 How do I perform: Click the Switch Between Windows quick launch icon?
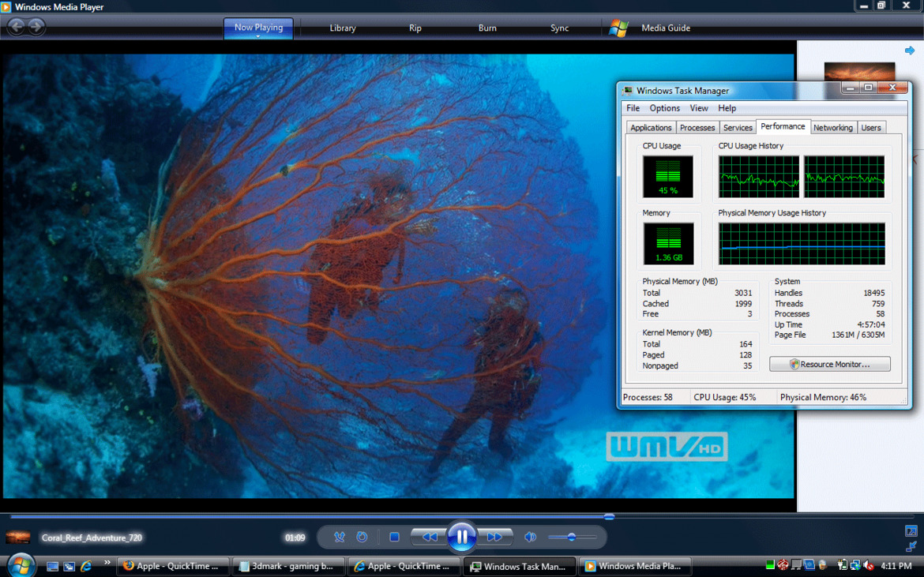tap(69, 567)
